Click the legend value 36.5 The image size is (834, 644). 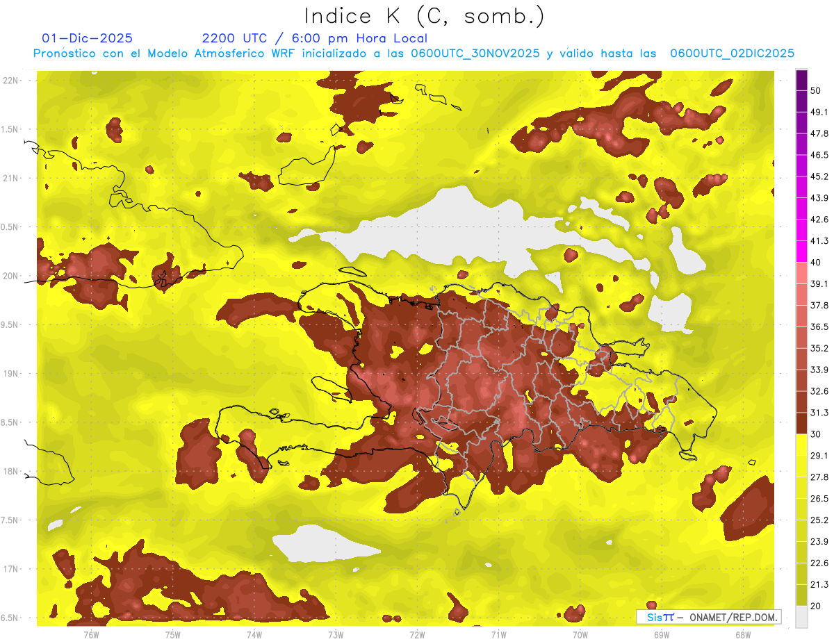[819, 327]
